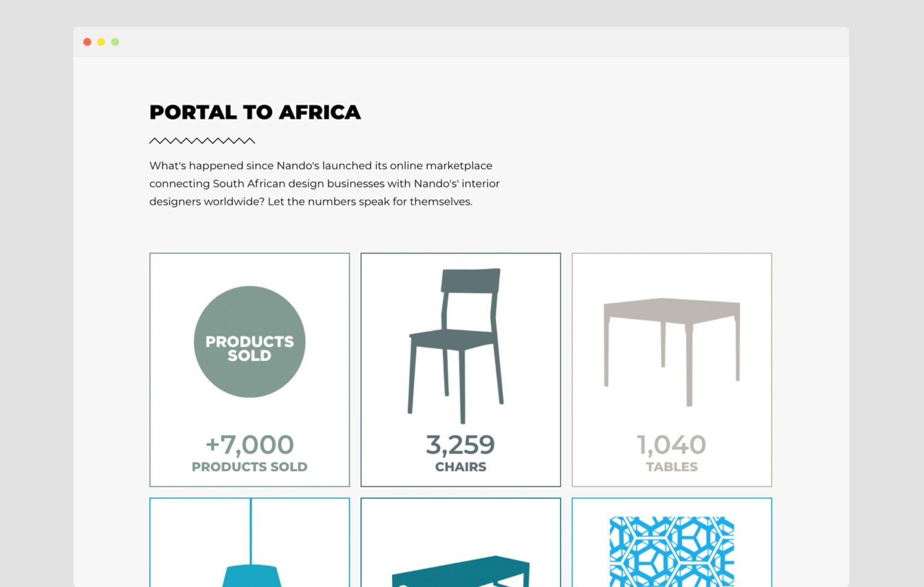Minimize window using the yellow button
The height and width of the screenshot is (587, 924).
coord(101,42)
